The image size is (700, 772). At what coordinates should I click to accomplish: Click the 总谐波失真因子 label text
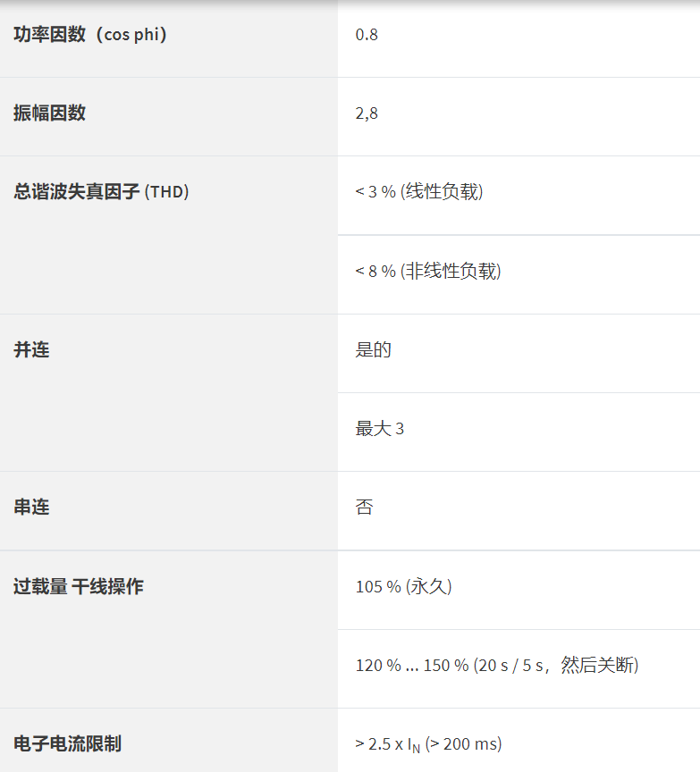(77, 191)
